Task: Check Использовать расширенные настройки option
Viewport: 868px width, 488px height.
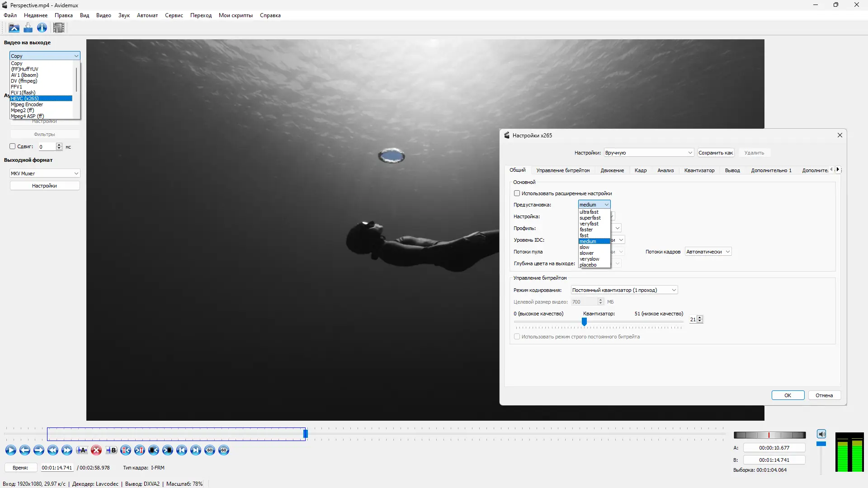Action: [517, 193]
